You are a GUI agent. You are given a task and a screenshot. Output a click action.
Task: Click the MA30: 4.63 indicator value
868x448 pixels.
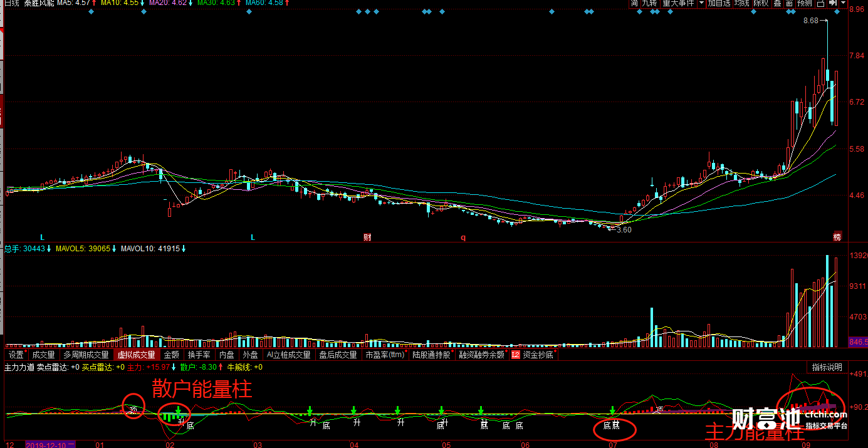(216, 3)
